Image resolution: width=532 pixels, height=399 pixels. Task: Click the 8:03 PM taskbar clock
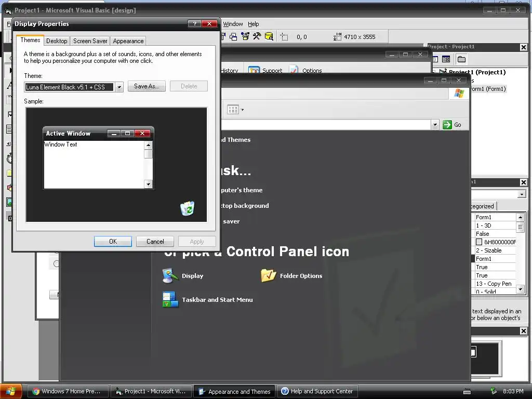[x=513, y=391]
